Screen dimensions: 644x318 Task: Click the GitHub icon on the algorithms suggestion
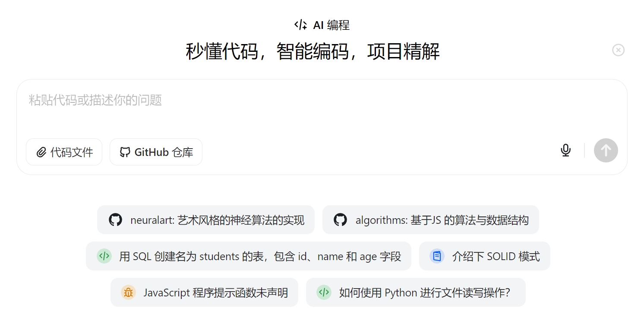[340, 220]
